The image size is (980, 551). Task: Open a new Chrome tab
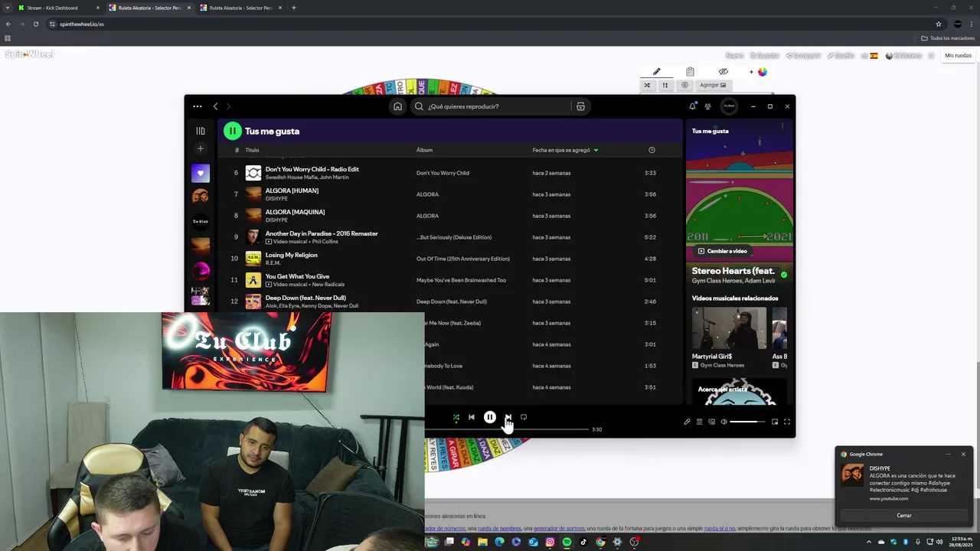[x=294, y=8]
